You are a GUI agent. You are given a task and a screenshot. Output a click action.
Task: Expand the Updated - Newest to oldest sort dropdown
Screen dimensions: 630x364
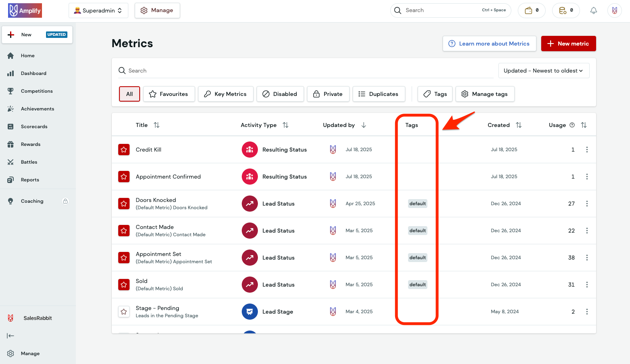[x=543, y=71]
